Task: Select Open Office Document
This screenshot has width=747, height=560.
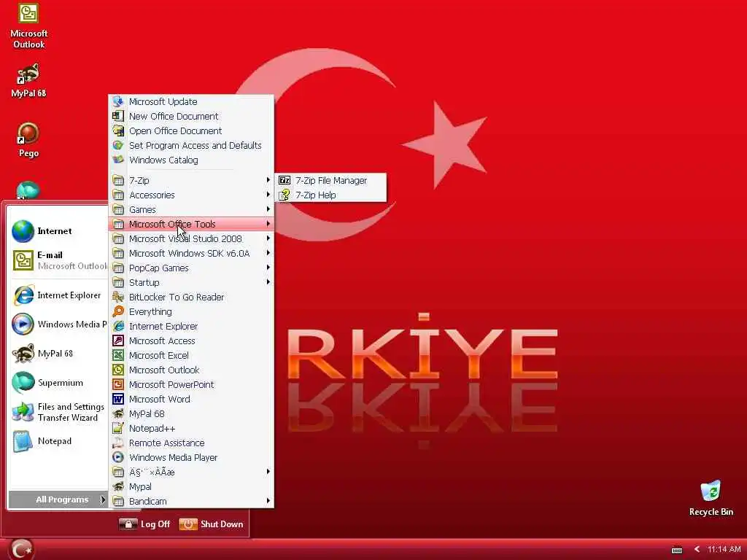Action: (x=191, y=131)
